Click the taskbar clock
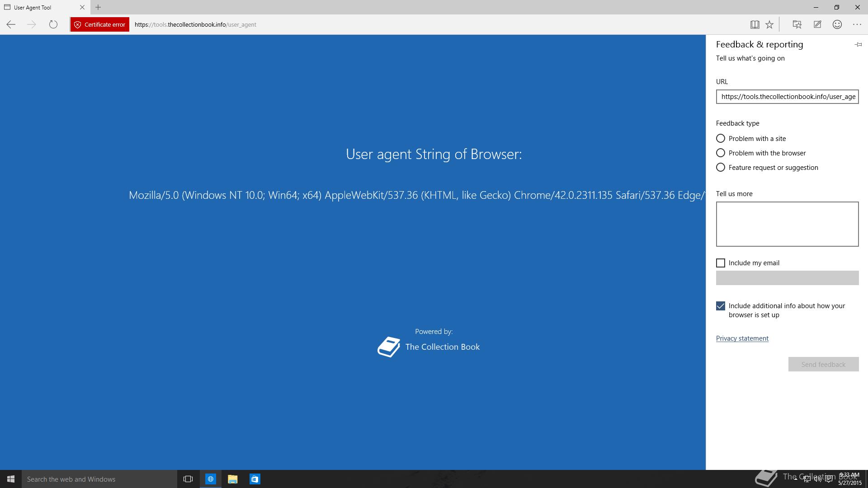This screenshot has width=868, height=488. tap(850, 479)
